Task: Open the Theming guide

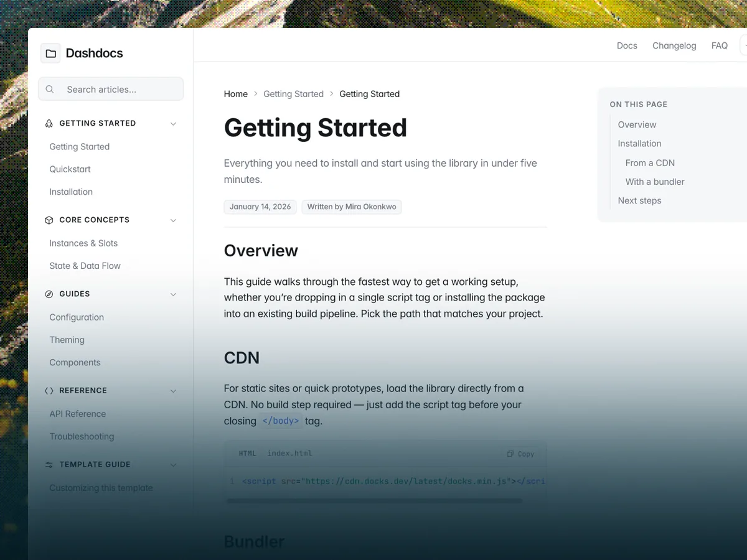Action: [67, 340]
